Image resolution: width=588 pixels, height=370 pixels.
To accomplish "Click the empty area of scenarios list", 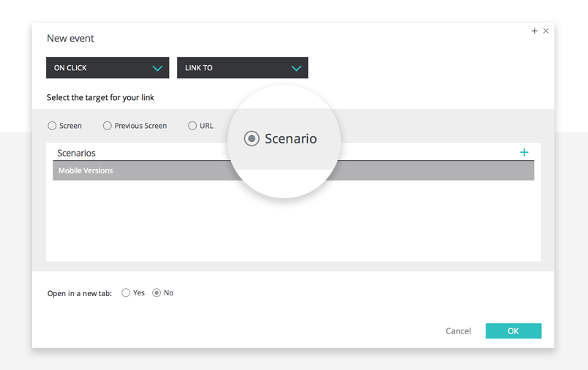I will pos(293,220).
